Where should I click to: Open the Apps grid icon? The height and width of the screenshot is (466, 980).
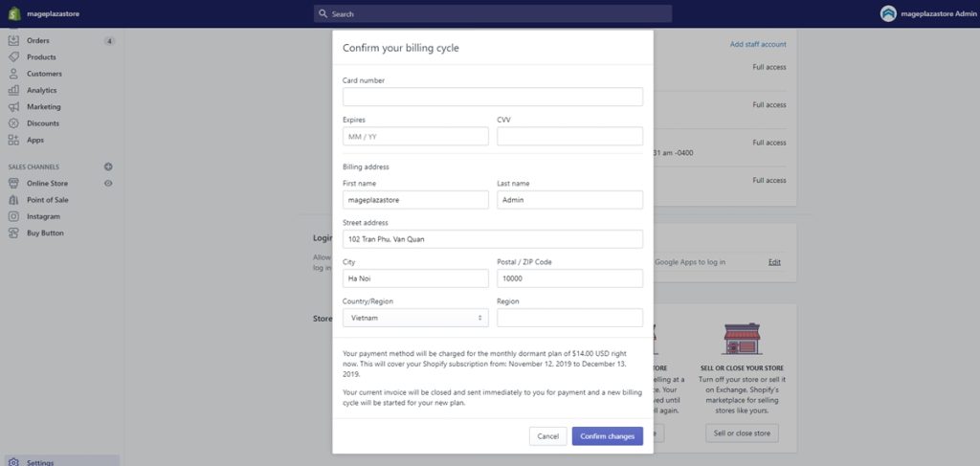13,140
